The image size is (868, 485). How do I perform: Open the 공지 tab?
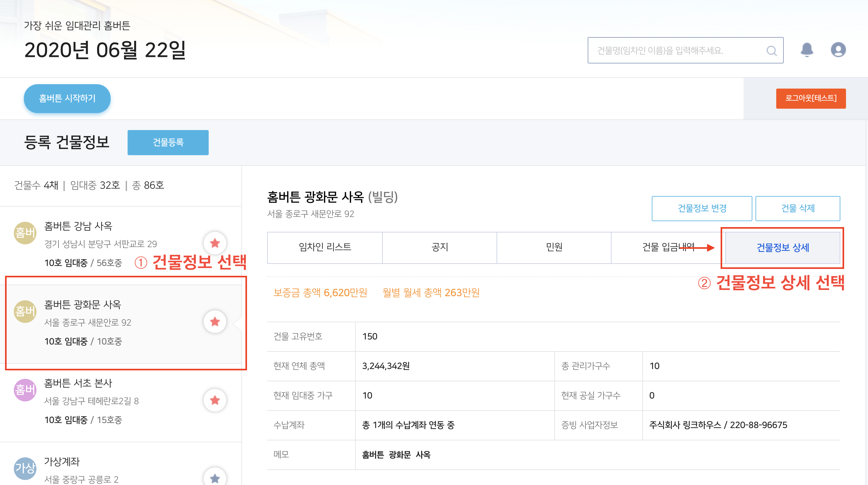(x=439, y=247)
